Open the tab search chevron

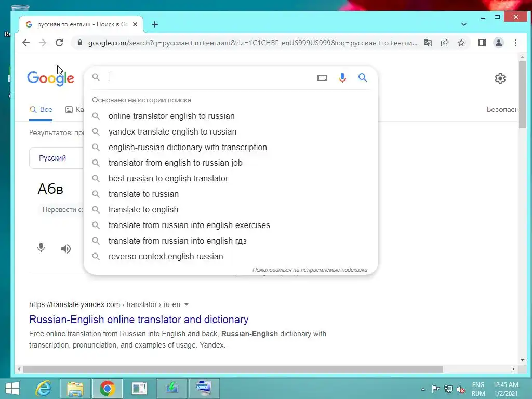point(464,24)
